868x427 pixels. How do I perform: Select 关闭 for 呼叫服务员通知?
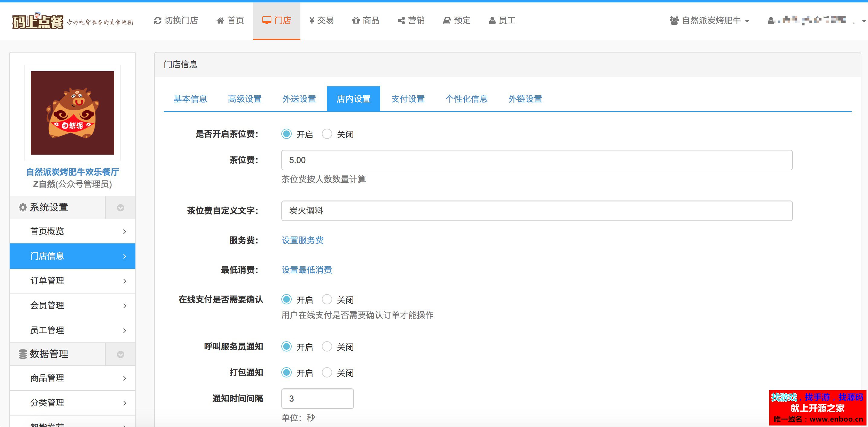(x=327, y=346)
